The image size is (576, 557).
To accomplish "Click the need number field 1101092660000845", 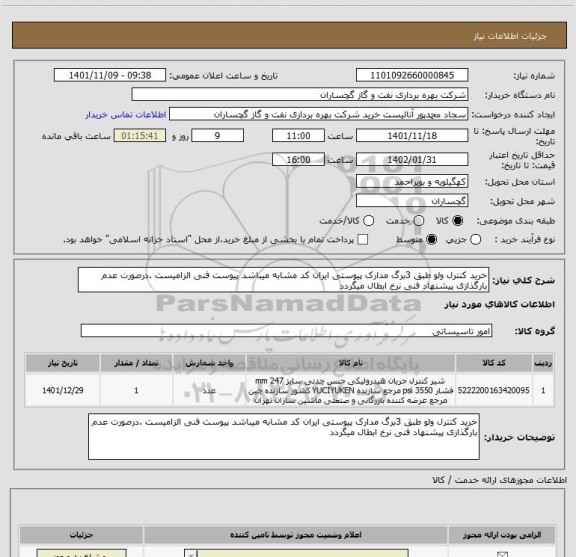I will [x=412, y=75].
